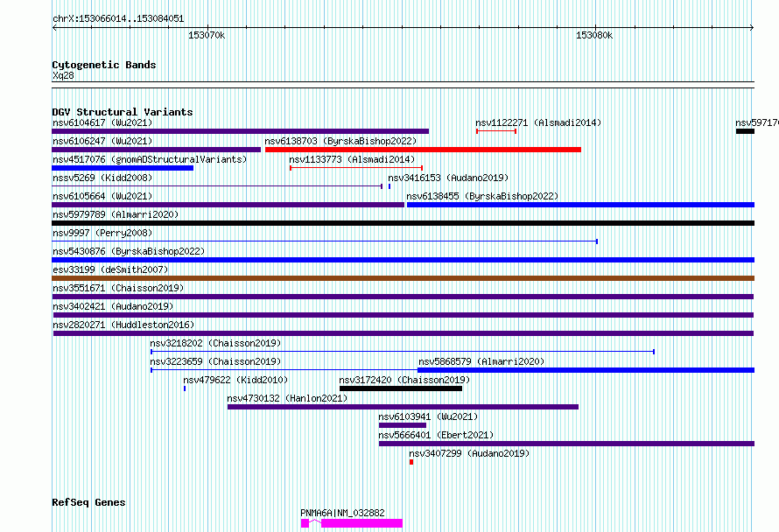779x532 pixels.
Task: Select the black nsv5979789 variant bar
Action: (403, 223)
